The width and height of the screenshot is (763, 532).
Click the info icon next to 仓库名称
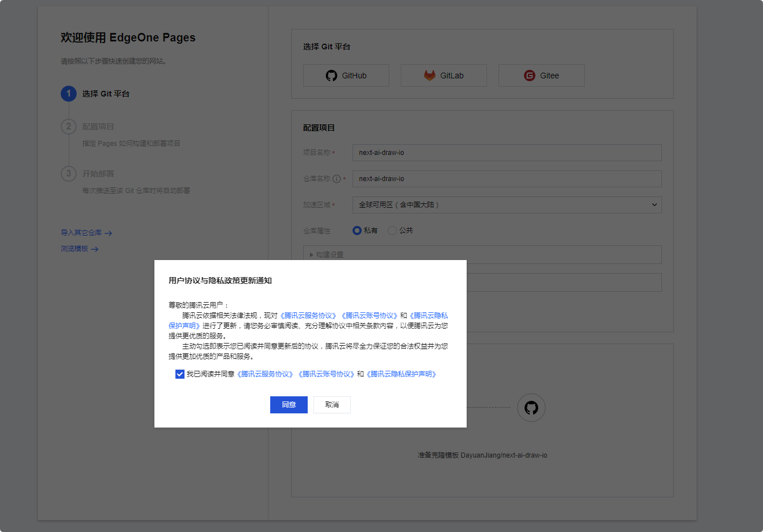tap(337, 179)
